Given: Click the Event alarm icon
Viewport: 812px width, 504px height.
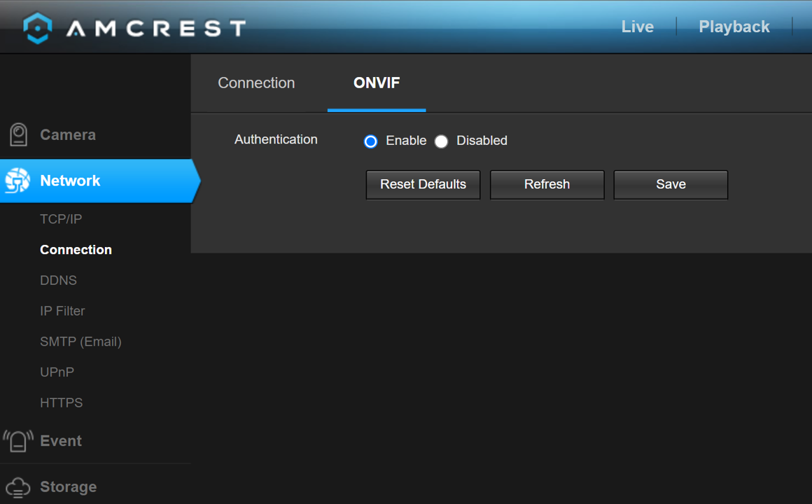Looking at the screenshot, I should [x=18, y=441].
